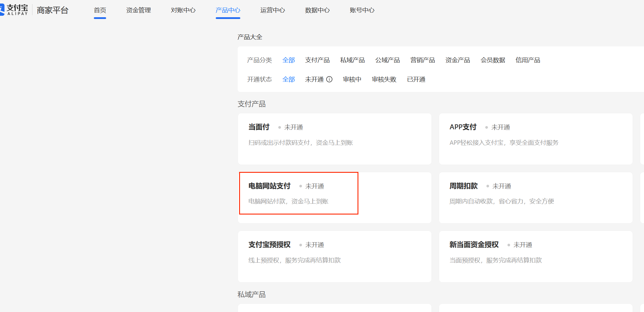Click the 私域产品 section heading
Image resolution: width=644 pixels, height=312 pixels.
click(252, 294)
